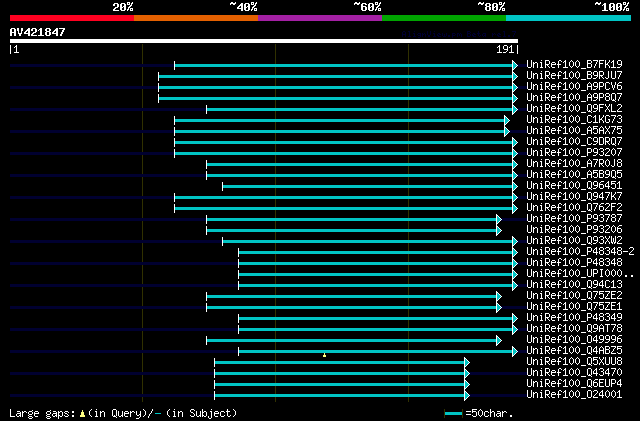640x421 pixels.
Task: Click the yellow in-Query gap legend symbol
Action: pyautogui.click(x=82, y=414)
